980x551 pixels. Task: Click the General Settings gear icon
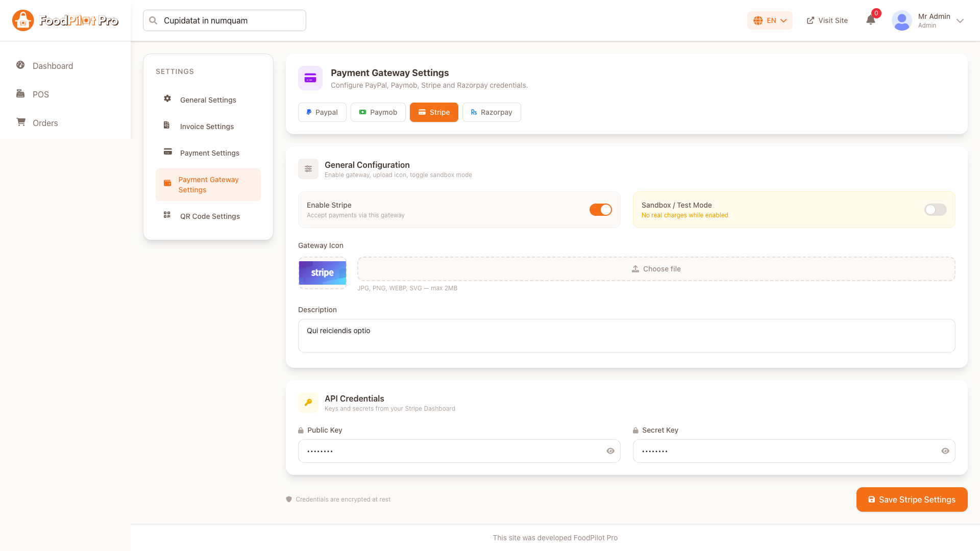167,98
